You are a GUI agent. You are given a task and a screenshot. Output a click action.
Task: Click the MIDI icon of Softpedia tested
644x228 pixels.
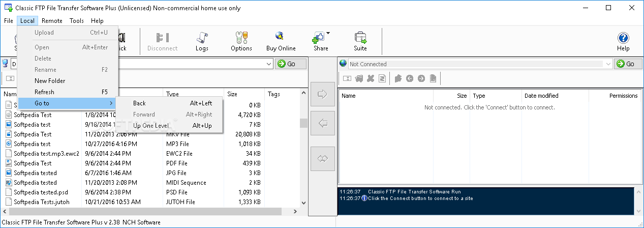coord(9,183)
